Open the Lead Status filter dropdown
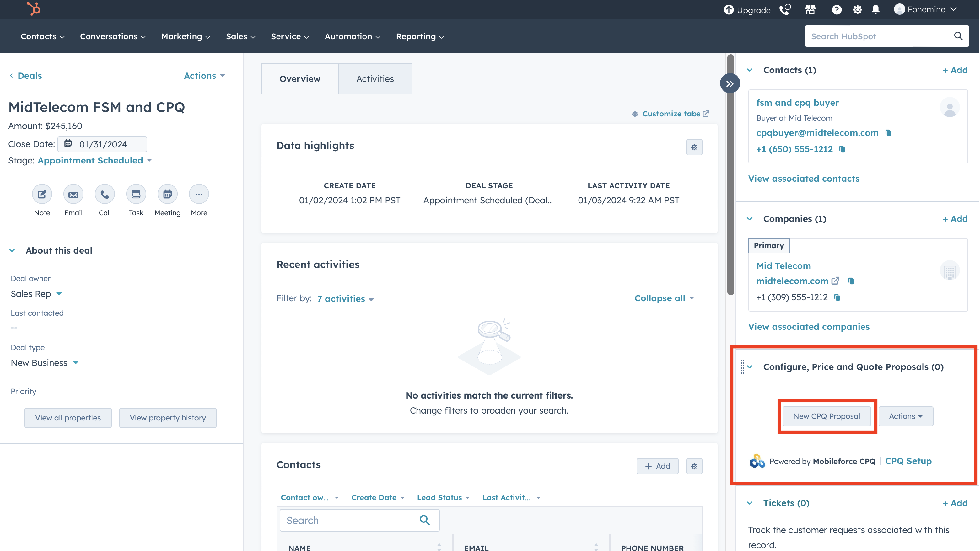 pos(443,497)
